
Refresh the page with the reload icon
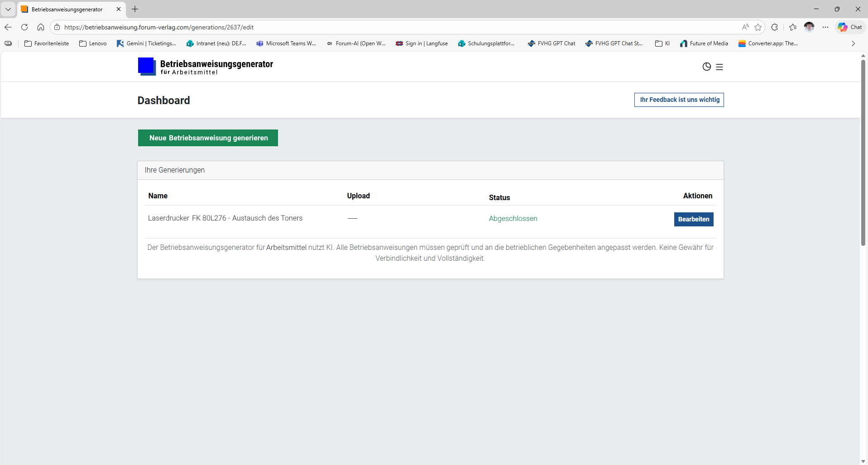pyautogui.click(x=24, y=27)
